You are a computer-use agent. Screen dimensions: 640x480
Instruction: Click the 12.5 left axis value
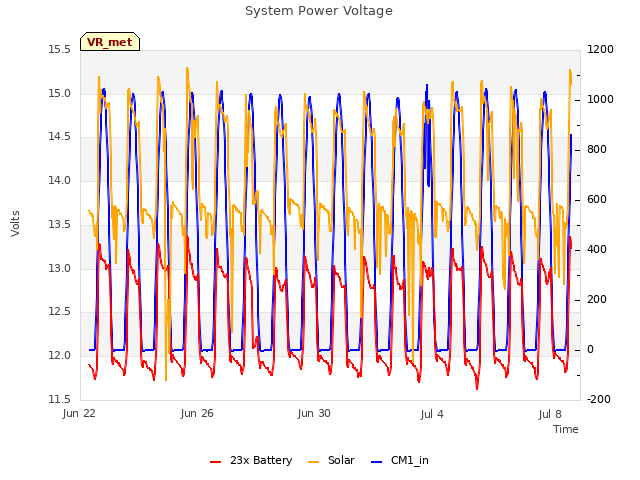(x=60, y=312)
